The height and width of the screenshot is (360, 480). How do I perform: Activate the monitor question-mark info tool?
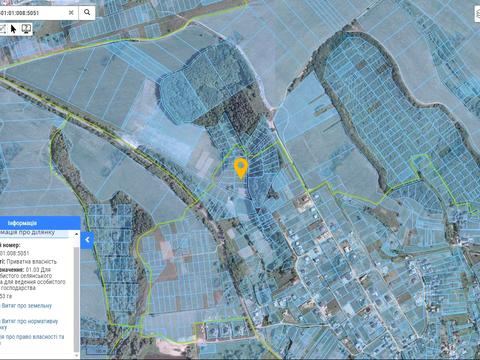[x=27, y=29]
